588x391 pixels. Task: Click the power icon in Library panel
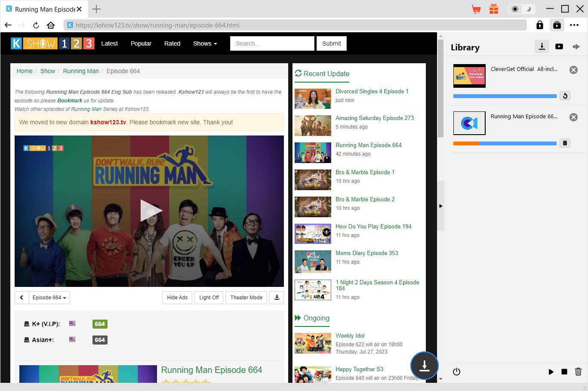point(456,372)
